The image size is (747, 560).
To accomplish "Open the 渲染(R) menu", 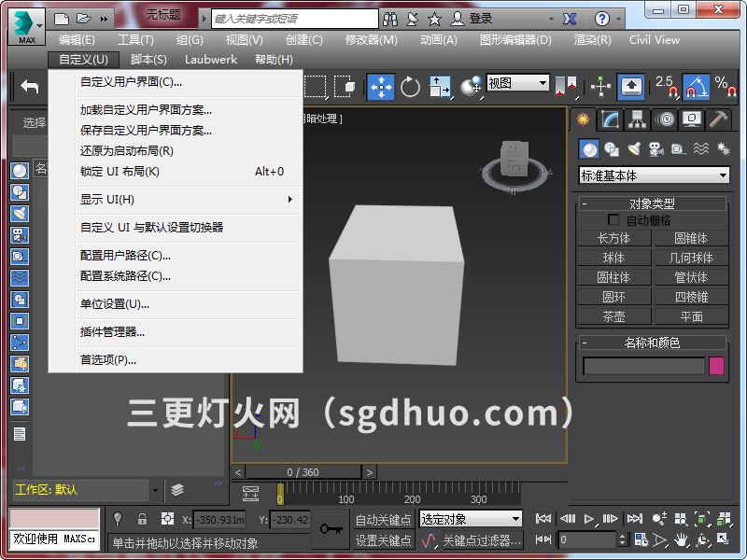I will 592,40.
